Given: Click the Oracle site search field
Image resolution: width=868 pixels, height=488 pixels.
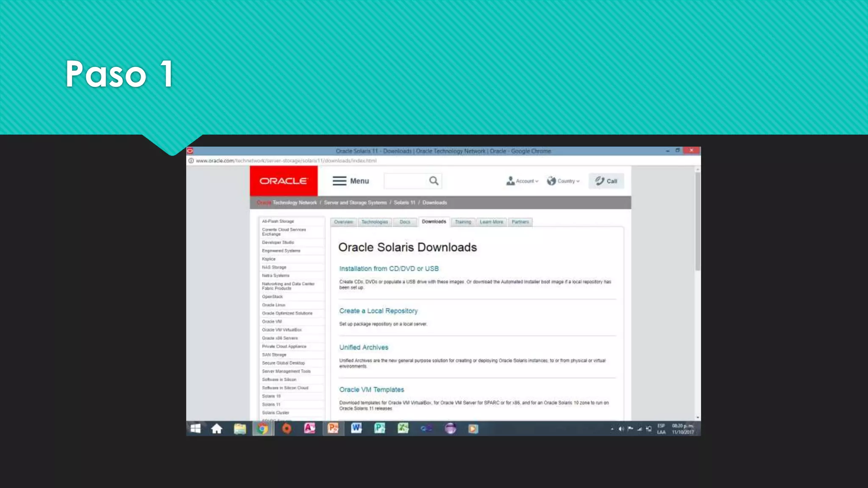Looking at the screenshot, I should click(405, 181).
